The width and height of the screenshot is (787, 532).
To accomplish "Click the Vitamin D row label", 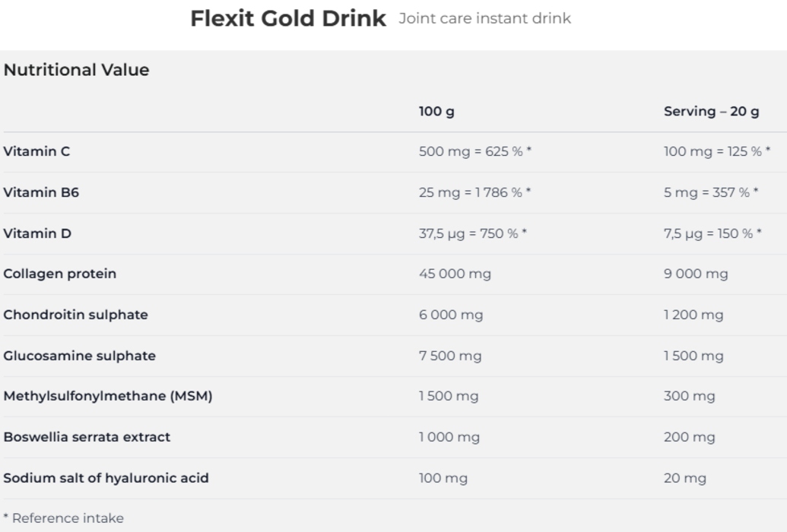I will [37, 233].
